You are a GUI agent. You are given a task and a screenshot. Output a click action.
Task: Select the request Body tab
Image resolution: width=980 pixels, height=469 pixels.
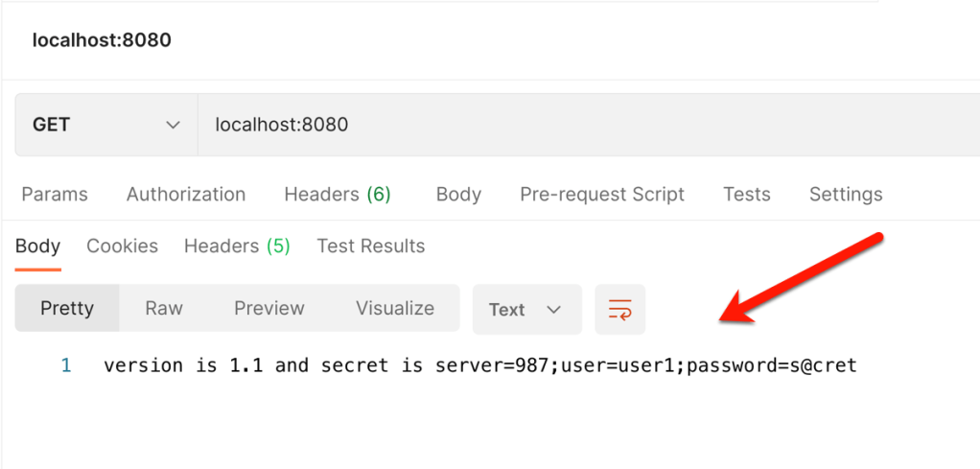pyautogui.click(x=458, y=195)
